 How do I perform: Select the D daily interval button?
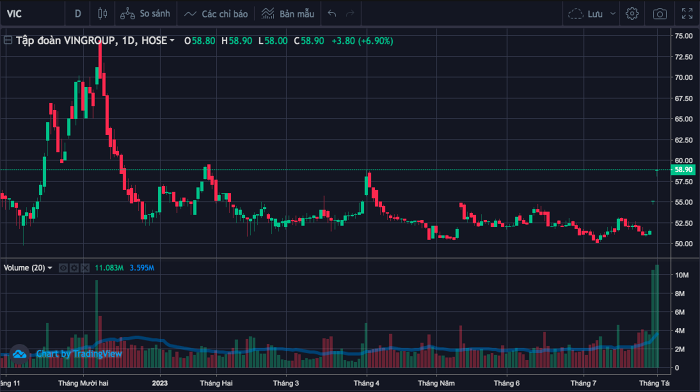click(78, 14)
